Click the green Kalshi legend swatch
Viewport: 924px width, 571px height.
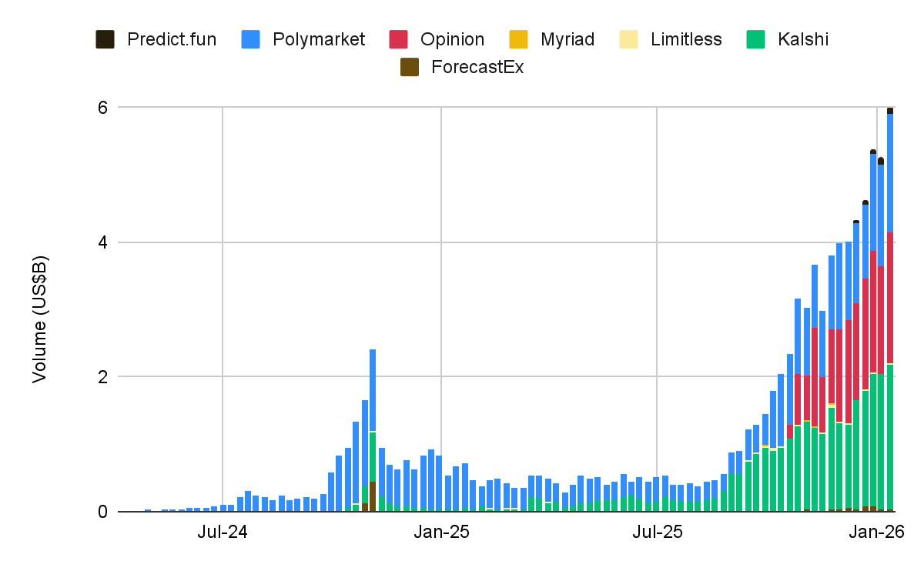click(x=757, y=39)
